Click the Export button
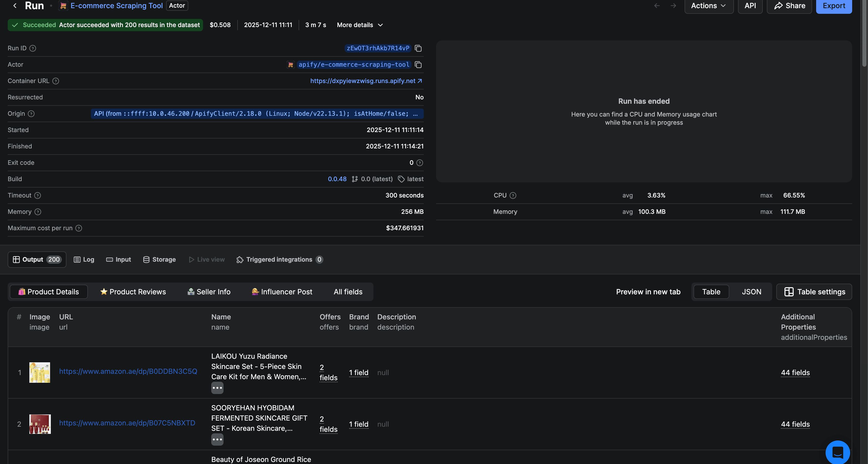Screen dimensions: 868x464 834,6
